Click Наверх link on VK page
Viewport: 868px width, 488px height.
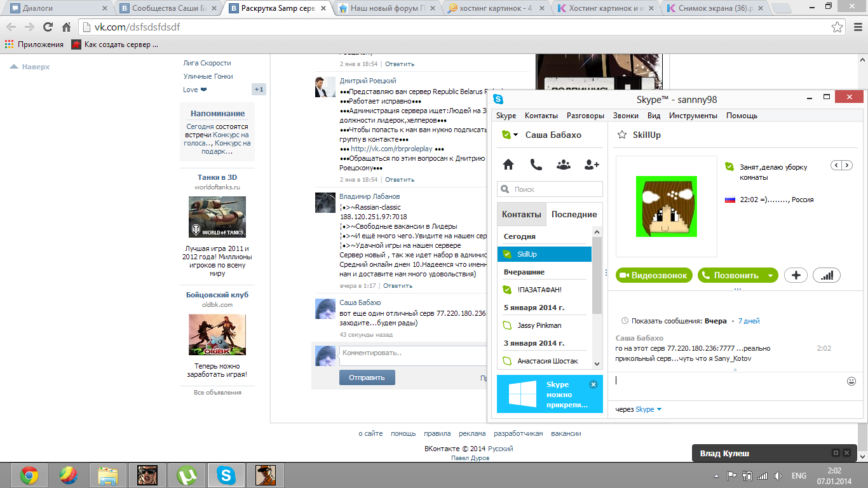pos(30,67)
